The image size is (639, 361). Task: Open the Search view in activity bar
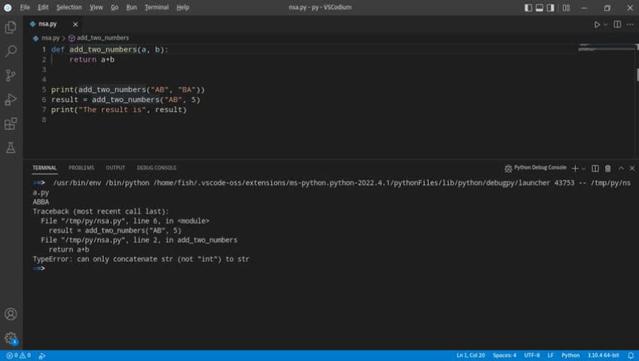point(11,51)
